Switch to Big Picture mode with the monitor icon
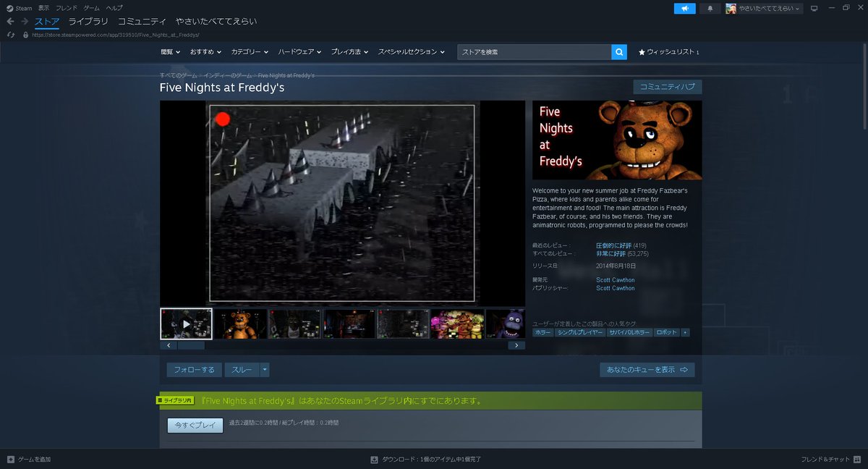 (x=814, y=8)
